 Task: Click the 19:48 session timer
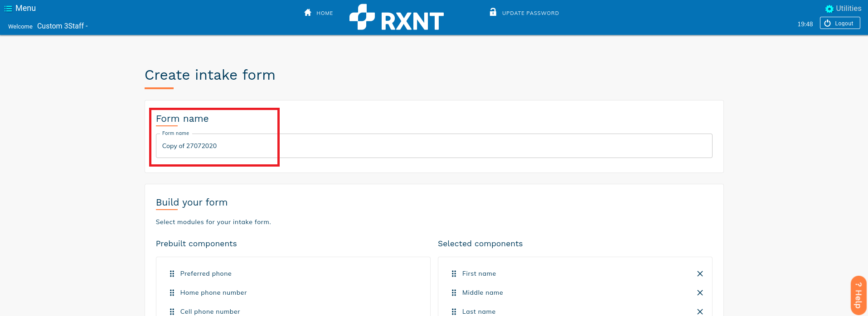[805, 24]
